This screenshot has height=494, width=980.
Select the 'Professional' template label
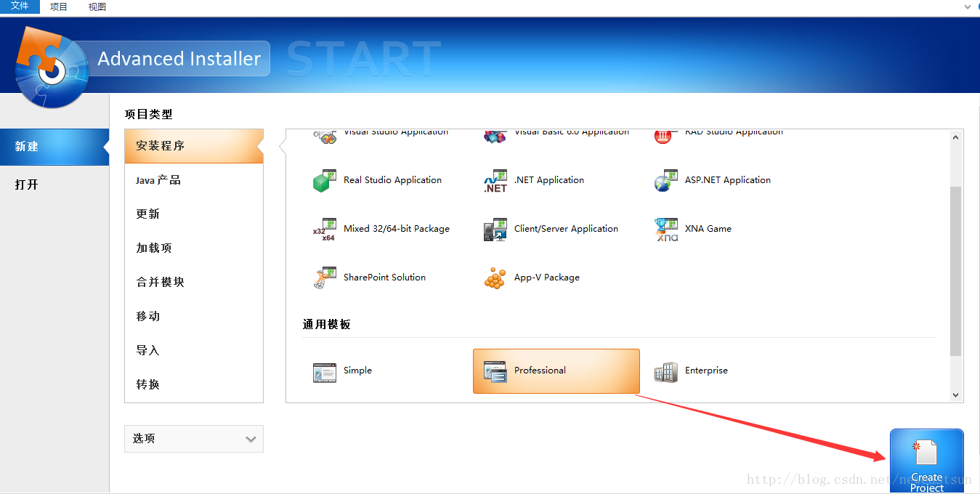point(540,370)
